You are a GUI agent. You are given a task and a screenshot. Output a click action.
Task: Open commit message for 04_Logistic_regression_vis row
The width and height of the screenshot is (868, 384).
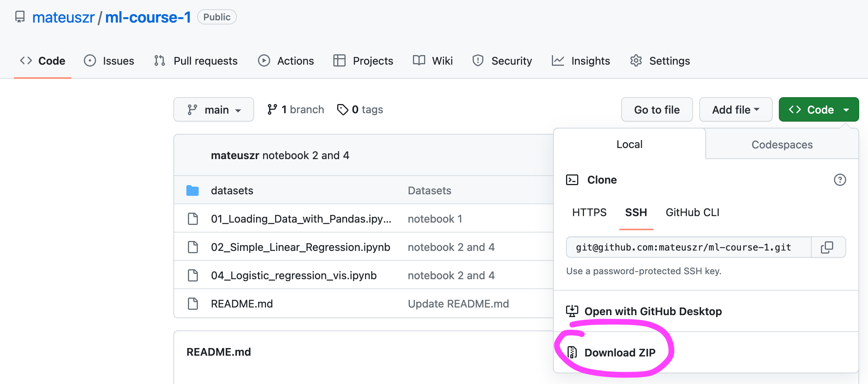coord(451,275)
